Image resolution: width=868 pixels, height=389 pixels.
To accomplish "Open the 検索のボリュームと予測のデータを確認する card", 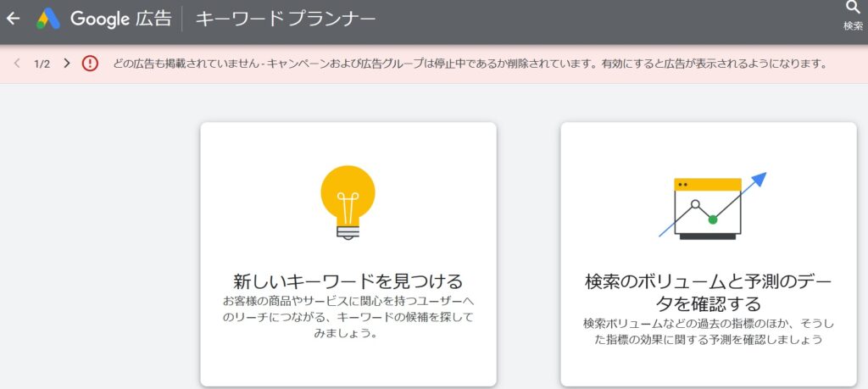I will (709, 254).
